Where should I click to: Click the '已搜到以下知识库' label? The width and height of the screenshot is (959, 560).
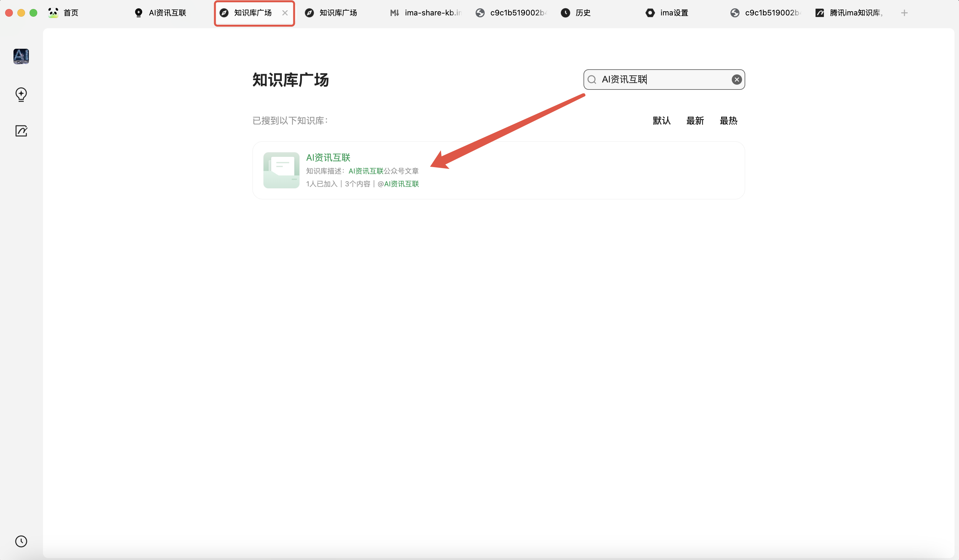click(290, 121)
